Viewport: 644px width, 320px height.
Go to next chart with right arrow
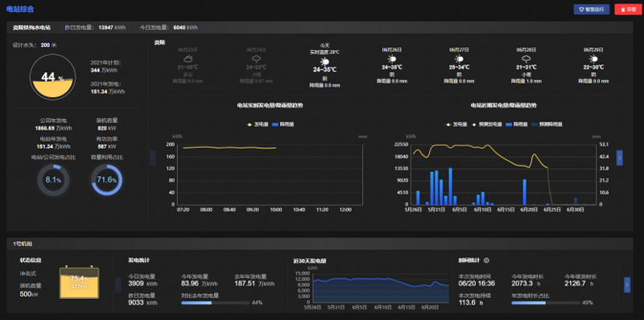[619, 158]
